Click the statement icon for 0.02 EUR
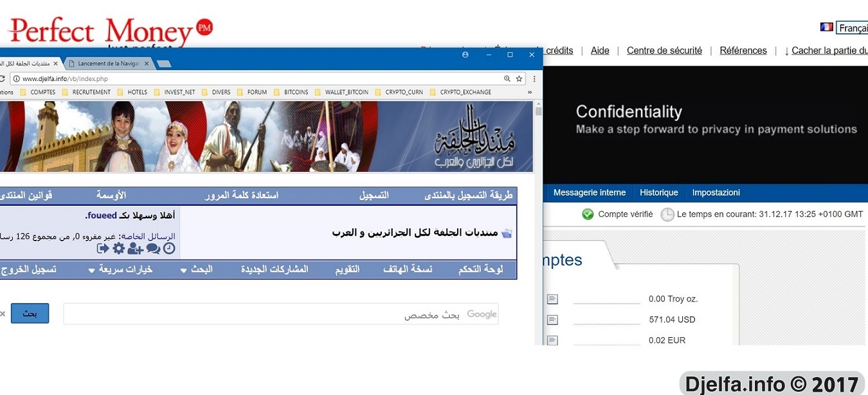 (x=552, y=340)
